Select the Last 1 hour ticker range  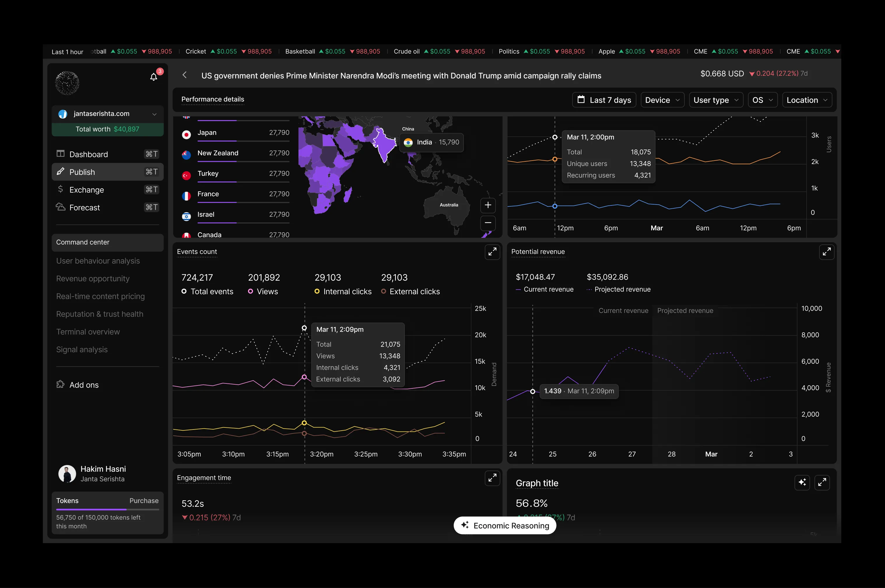click(68, 52)
